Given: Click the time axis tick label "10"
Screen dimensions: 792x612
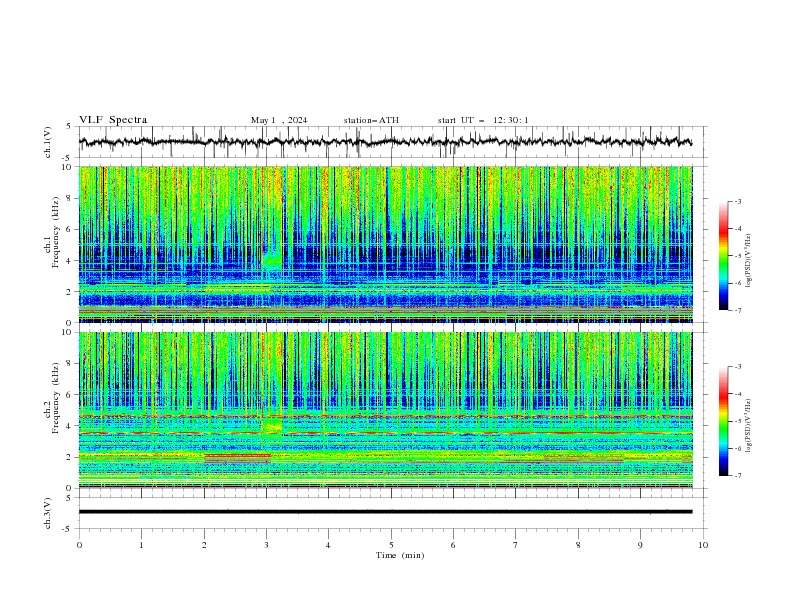Looking at the screenshot, I should (703, 545).
